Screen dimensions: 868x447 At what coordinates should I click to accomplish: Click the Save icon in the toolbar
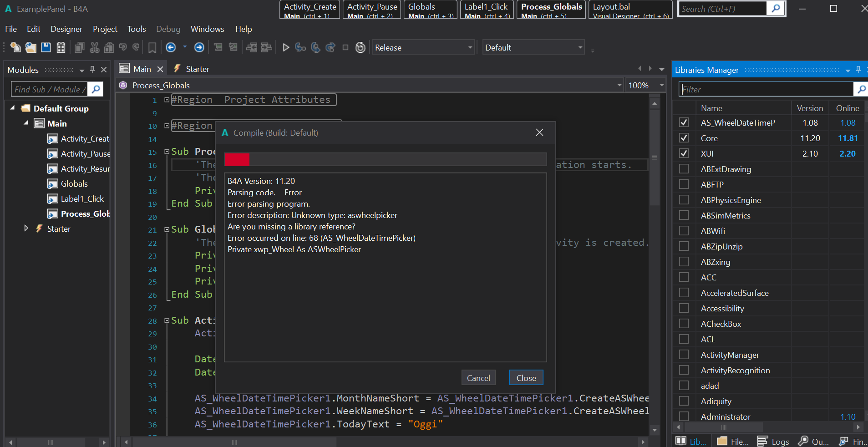46,47
